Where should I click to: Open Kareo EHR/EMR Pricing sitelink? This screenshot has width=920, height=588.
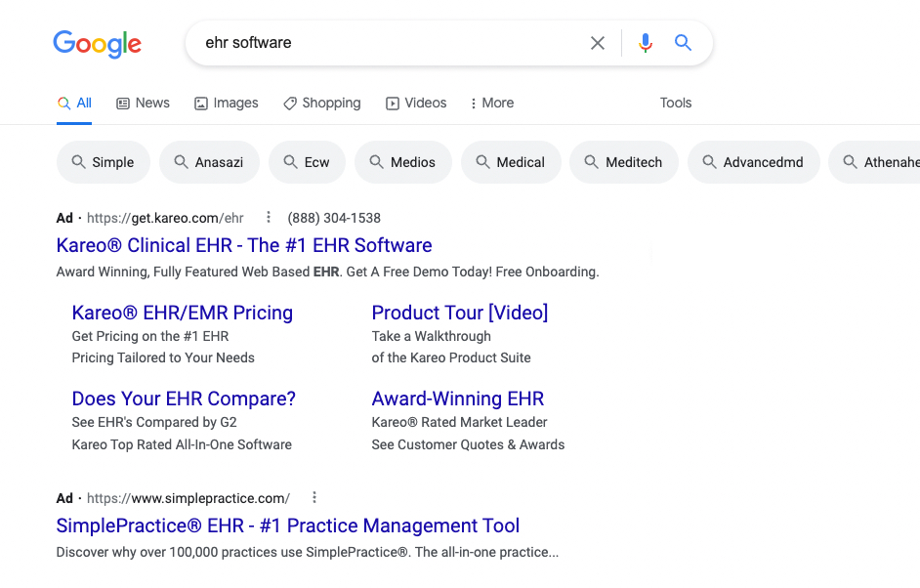(183, 313)
